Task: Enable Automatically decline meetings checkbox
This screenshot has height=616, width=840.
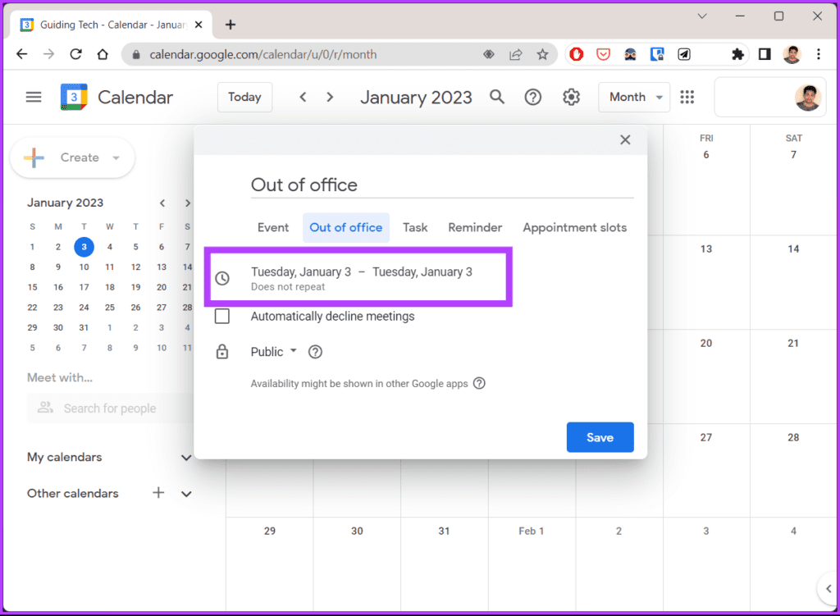Action: coord(222,316)
